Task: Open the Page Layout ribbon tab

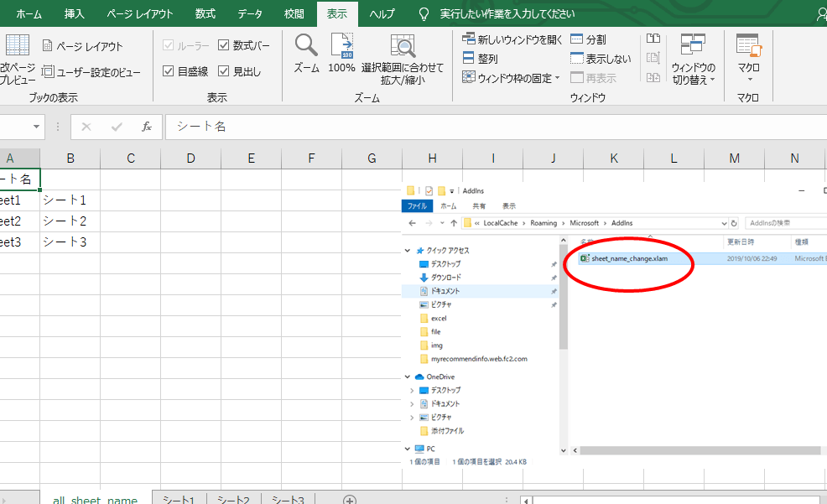Action: coord(140,14)
